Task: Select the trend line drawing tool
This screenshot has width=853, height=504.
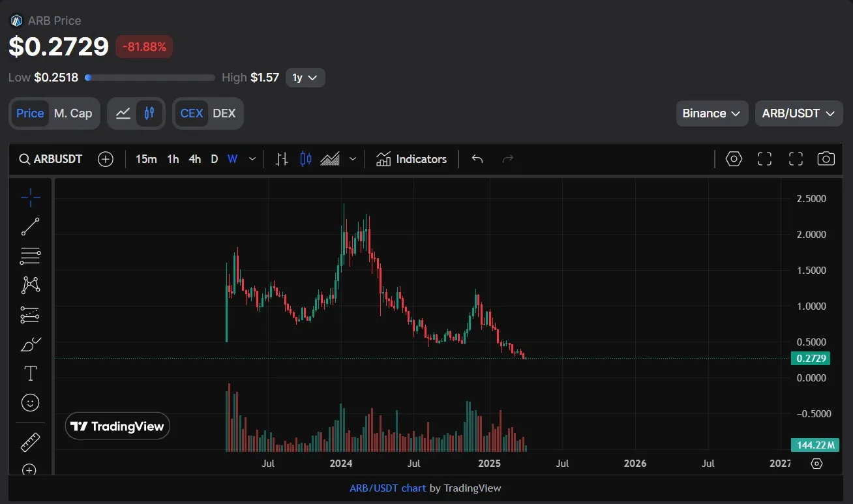Action: (30, 226)
